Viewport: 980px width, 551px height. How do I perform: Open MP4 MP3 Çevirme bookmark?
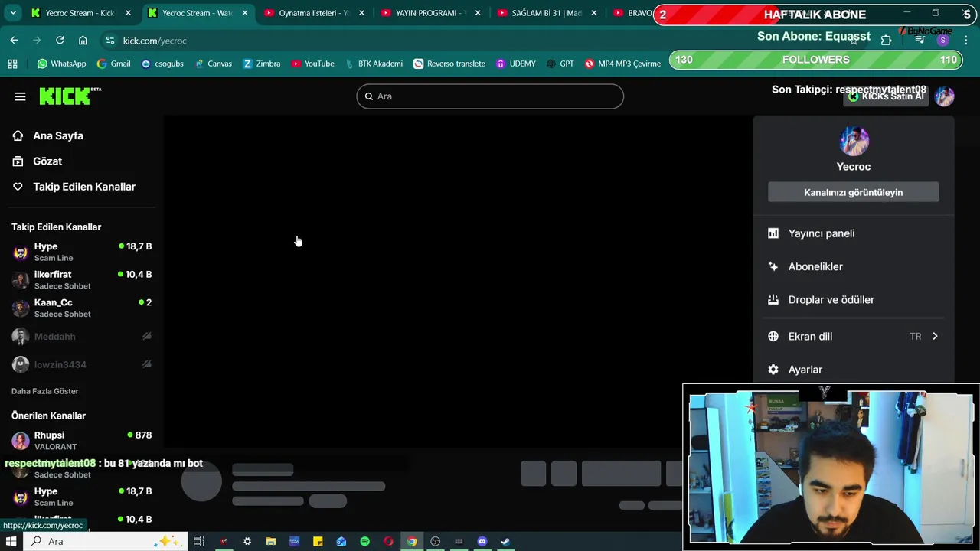pos(622,64)
